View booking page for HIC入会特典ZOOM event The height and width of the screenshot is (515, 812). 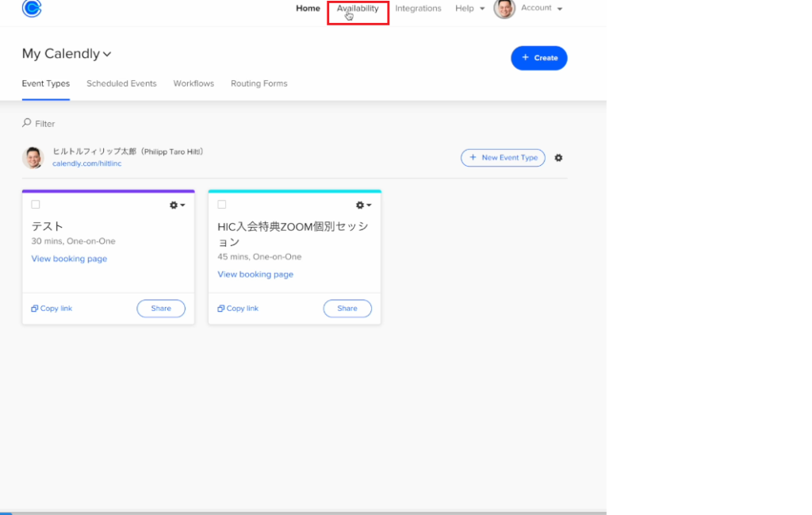[x=255, y=274]
